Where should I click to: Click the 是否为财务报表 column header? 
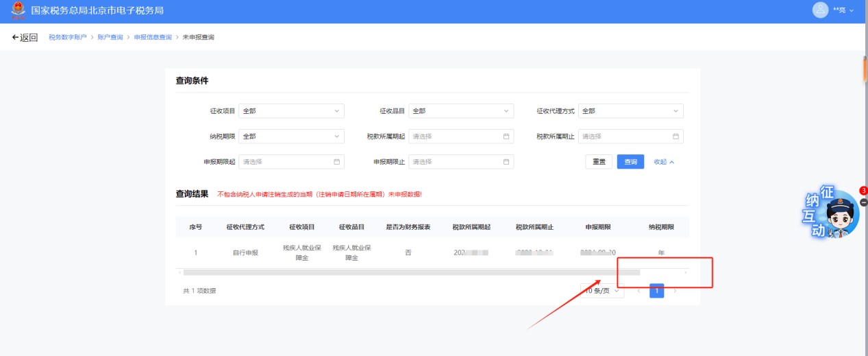click(408, 227)
